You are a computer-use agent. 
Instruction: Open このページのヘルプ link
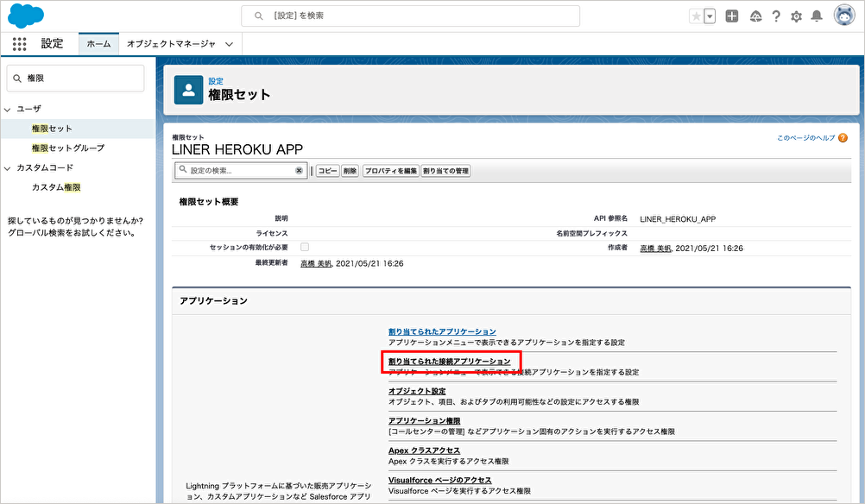point(806,138)
